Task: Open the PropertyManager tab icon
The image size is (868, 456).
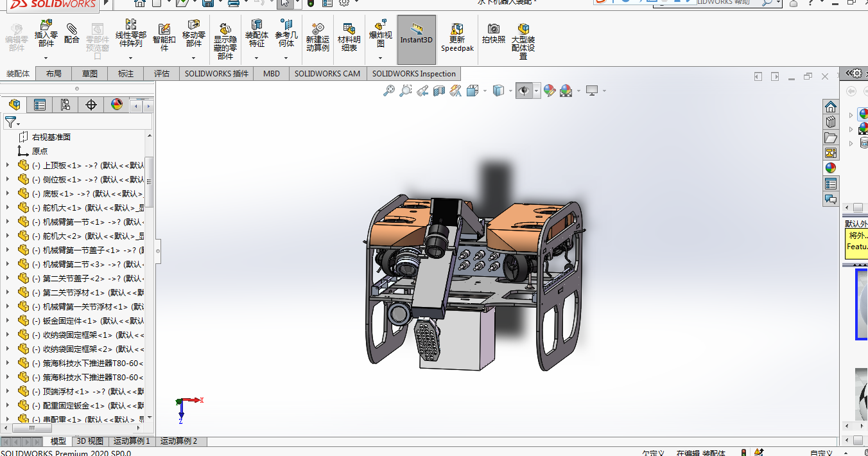Action: point(40,105)
